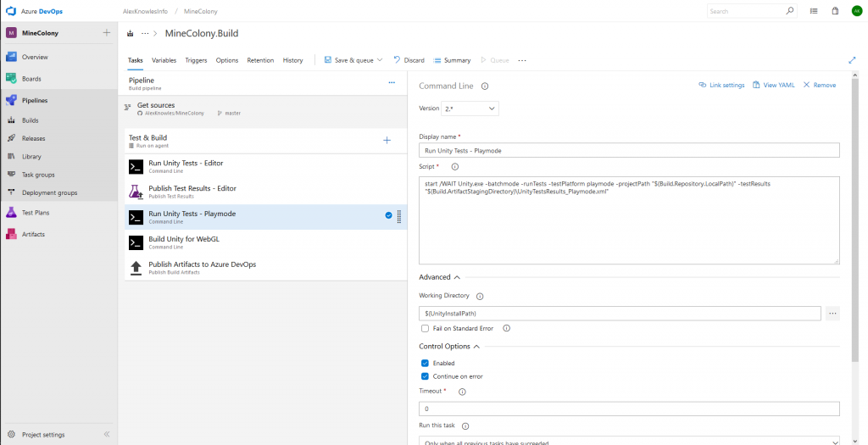Toggle the Enabled checkbox

point(426,363)
